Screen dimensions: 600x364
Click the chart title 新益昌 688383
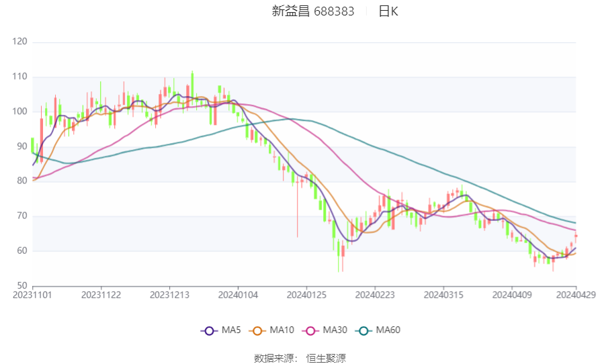[313, 11]
